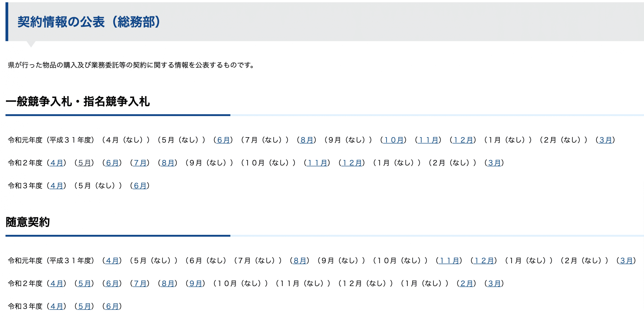The height and width of the screenshot is (318, 644).
Task: Select 令和3年度 6月 link under 随意契約
Action: point(112,306)
